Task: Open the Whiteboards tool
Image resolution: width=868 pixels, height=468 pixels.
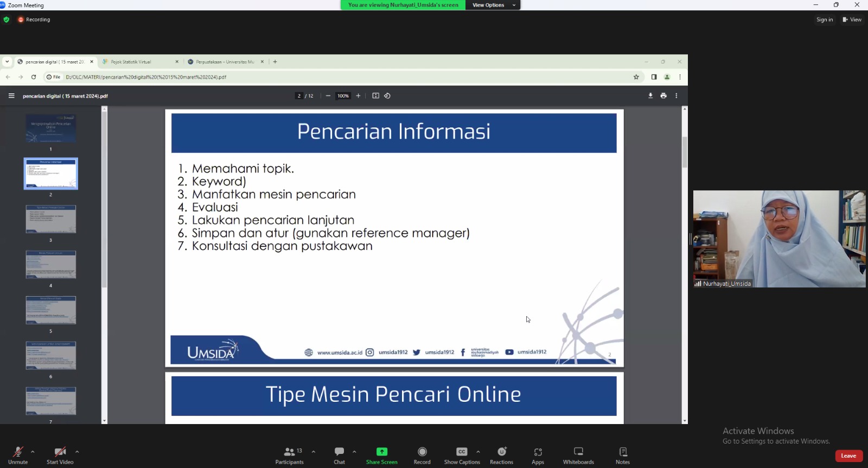Action: [x=578, y=455]
